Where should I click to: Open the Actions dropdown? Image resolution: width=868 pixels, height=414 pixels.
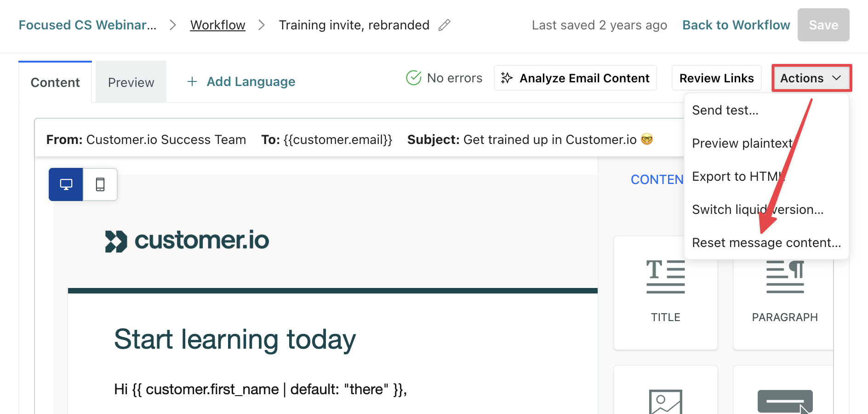point(811,78)
